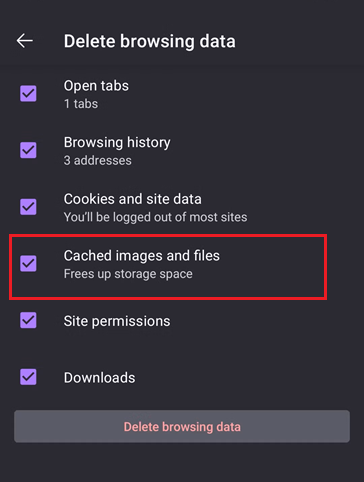Disable the Cookies and site data checkbox
The width and height of the screenshot is (364, 482).
pyautogui.click(x=28, y=207)
